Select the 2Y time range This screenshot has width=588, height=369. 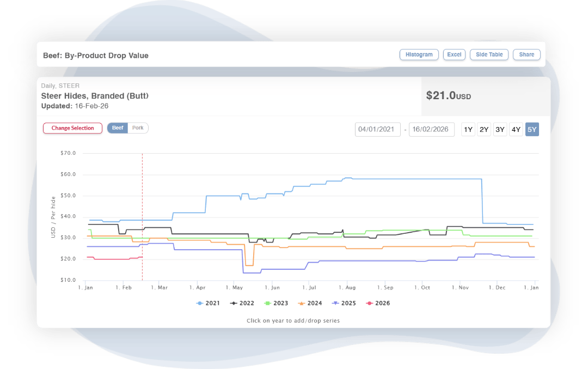tap(484, 130)
